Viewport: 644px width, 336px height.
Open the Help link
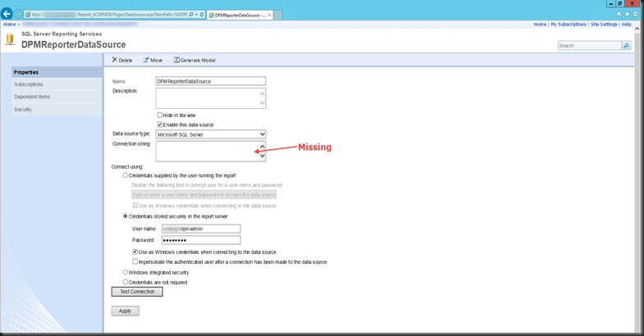pos(626,25)
